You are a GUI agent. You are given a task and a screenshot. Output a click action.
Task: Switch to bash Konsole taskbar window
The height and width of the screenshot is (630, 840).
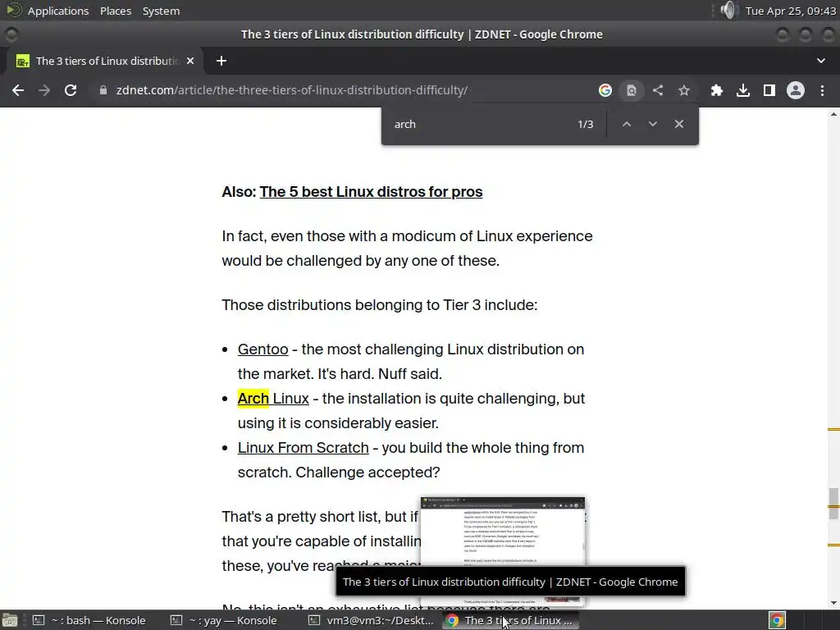point(90,620)
